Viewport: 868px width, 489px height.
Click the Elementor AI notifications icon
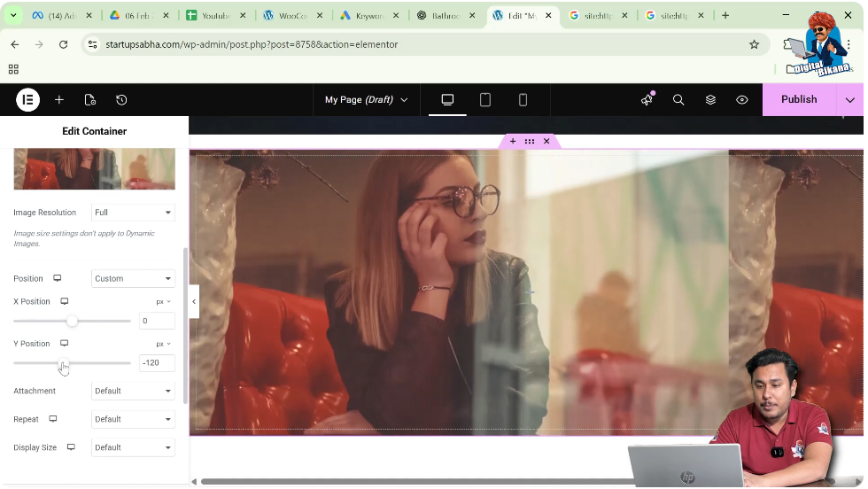[x=647, y=100]
